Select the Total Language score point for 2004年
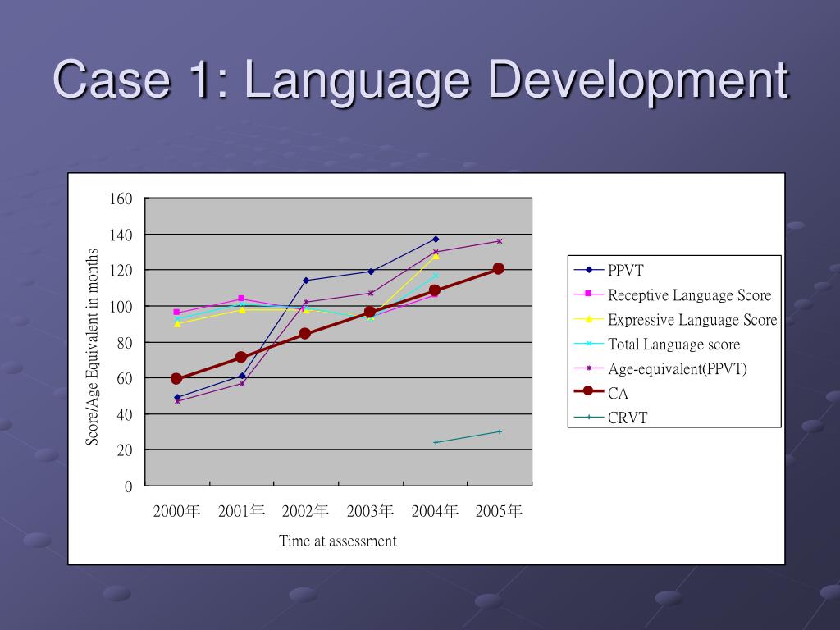Image resolution: width=840 pixels, height=630 pixels. click(x=436, y=276)
